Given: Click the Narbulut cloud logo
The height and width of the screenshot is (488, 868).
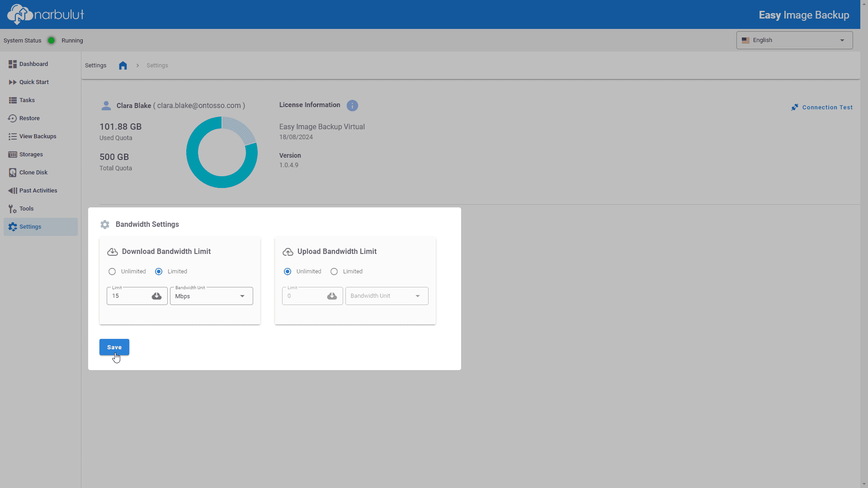Looking at the screenshot, I should pos(46,14).
